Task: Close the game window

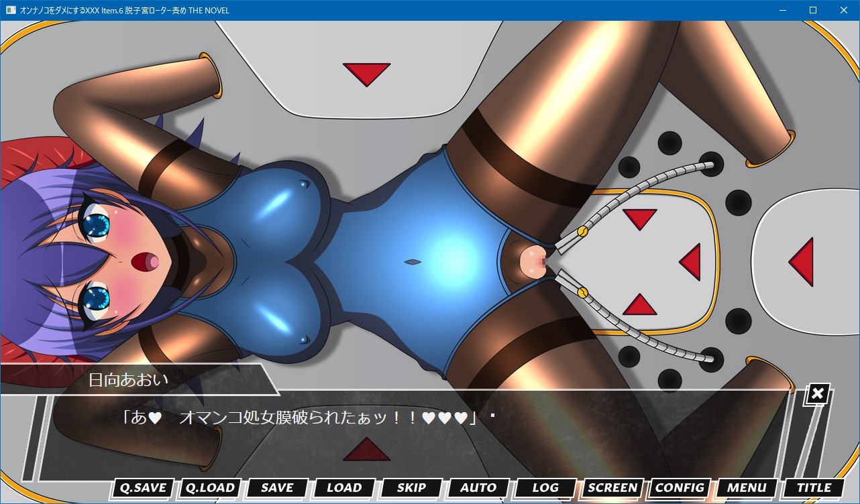Action: 844,10
